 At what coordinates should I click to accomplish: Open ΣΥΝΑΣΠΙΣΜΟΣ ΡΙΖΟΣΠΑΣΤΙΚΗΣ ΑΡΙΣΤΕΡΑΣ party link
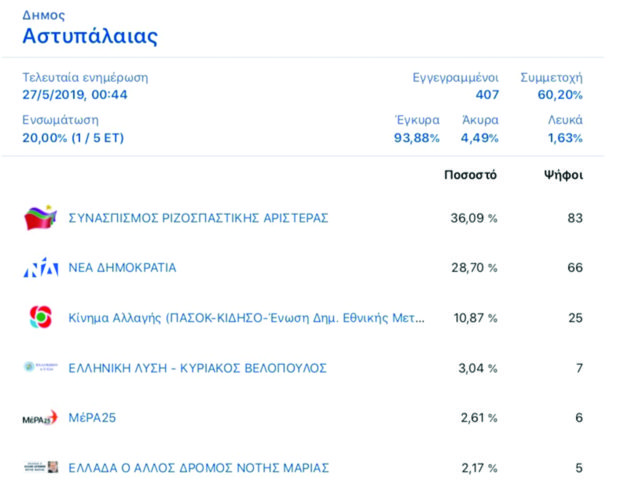(x=198, y=217)
